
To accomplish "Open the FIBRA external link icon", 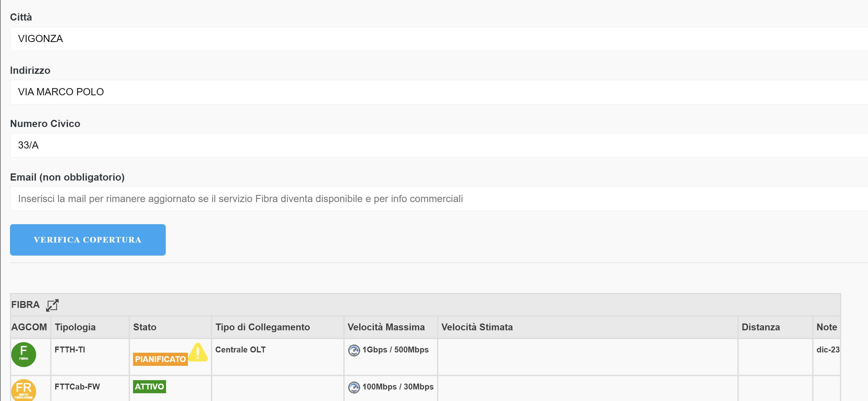I will pyautogui.click(x=52, y=305).
